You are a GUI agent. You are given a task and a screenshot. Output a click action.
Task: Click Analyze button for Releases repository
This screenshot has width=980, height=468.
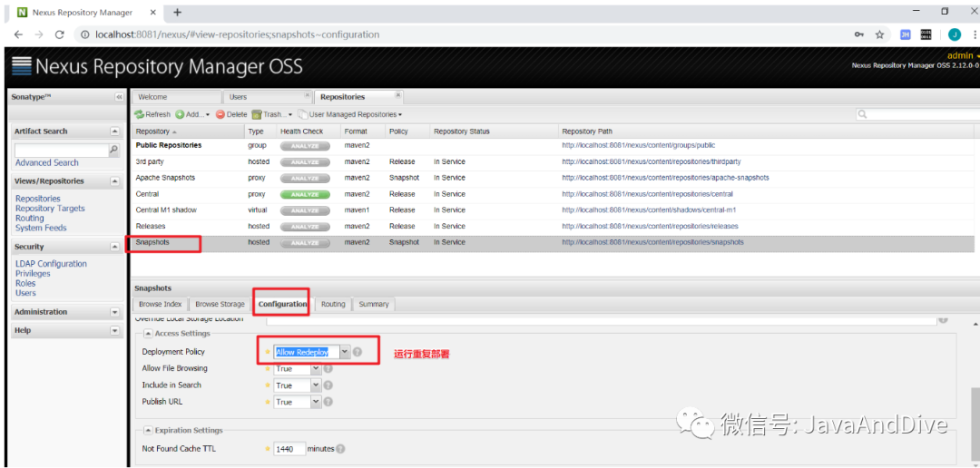tap(304, 226)
